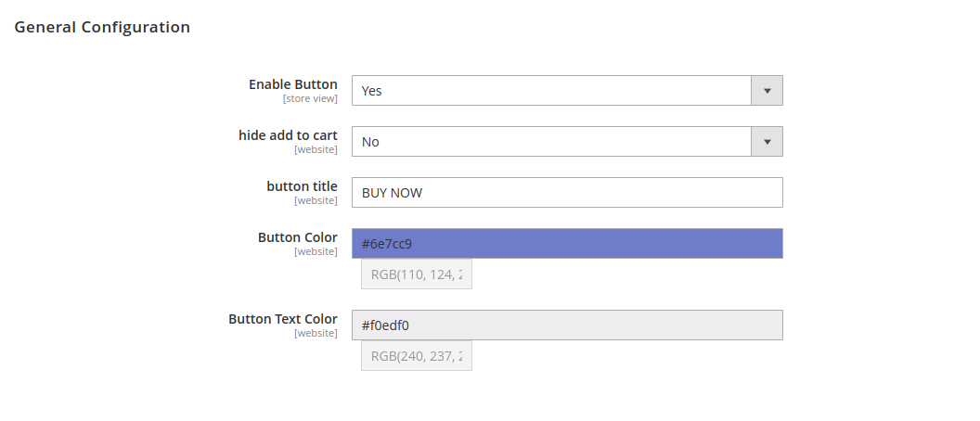
Task: Click the Button Color label
Action: pos(297,237)
